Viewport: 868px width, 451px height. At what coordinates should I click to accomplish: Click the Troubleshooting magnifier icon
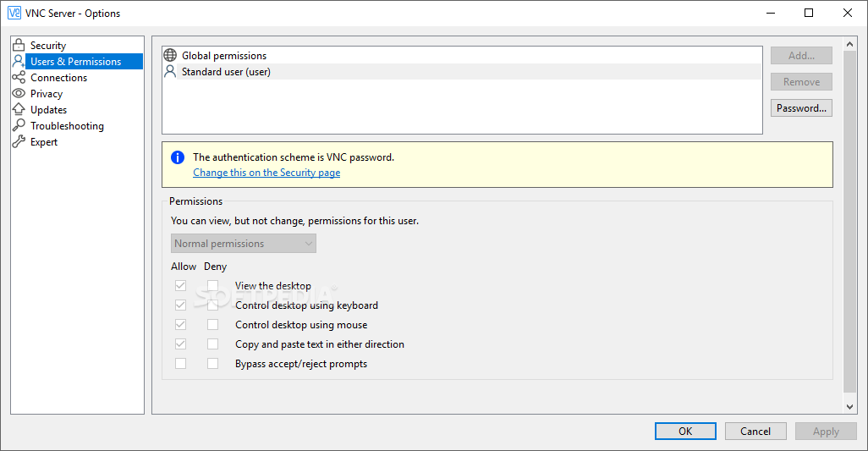click(x=19, y=126)
